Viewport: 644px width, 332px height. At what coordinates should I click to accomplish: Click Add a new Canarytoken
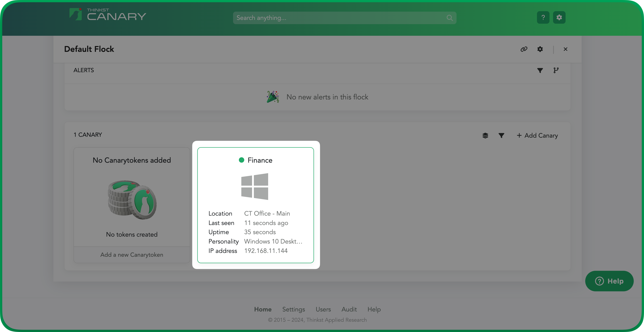(132, 255)
